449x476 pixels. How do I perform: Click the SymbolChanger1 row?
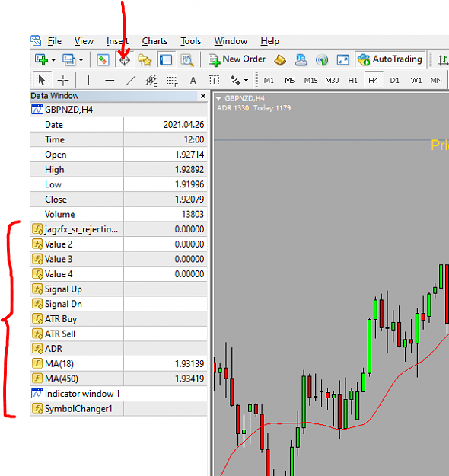pos(119,409)
